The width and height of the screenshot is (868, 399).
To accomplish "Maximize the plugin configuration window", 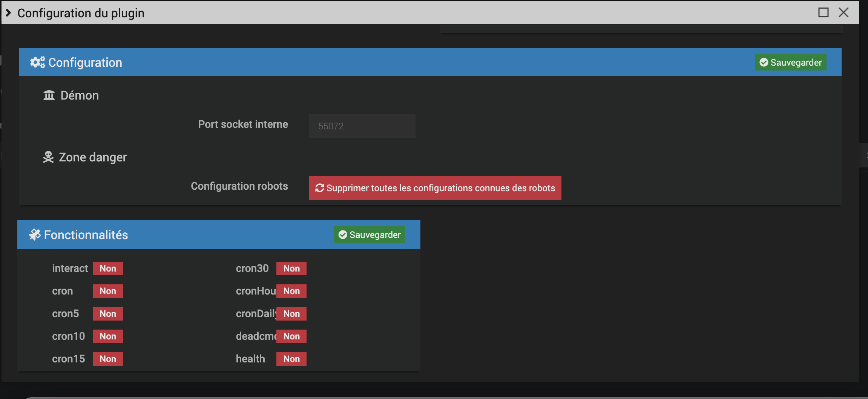I will (x=823, y=12).
